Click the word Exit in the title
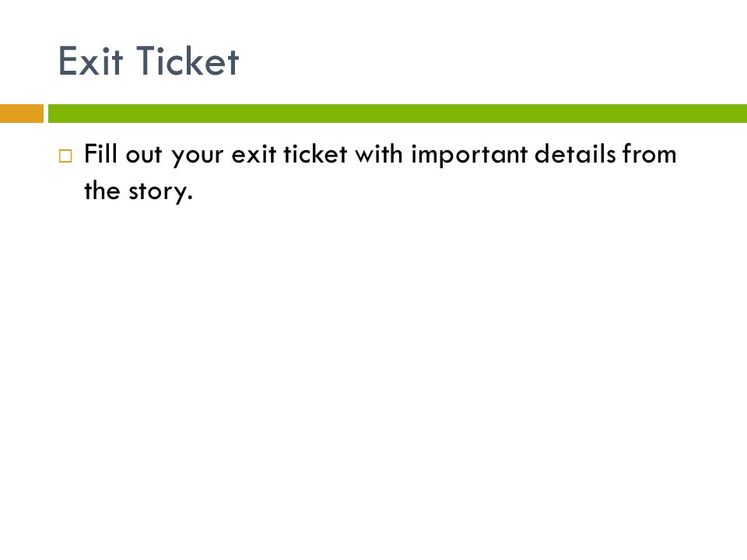This screenshot has height=560, width=747. [x=90, y=61]
